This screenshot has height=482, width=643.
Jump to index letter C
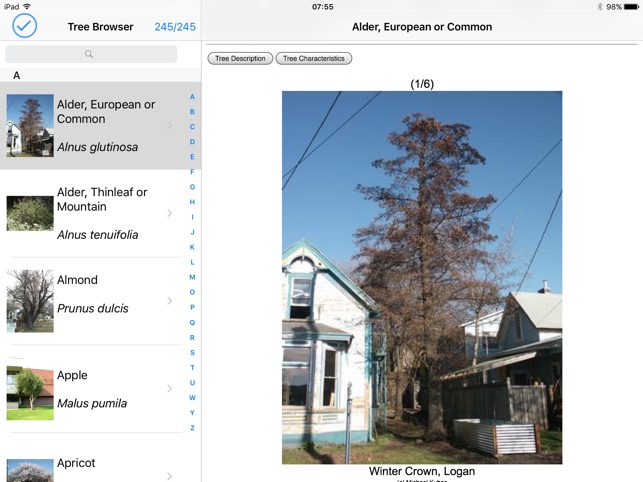pos(192,127)
